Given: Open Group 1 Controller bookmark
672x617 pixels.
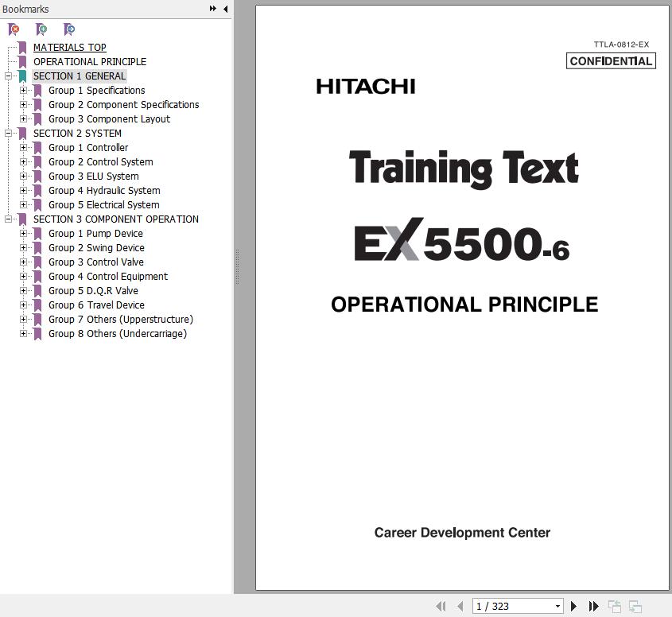Looking at the screenshot, I should coord(88,147).
